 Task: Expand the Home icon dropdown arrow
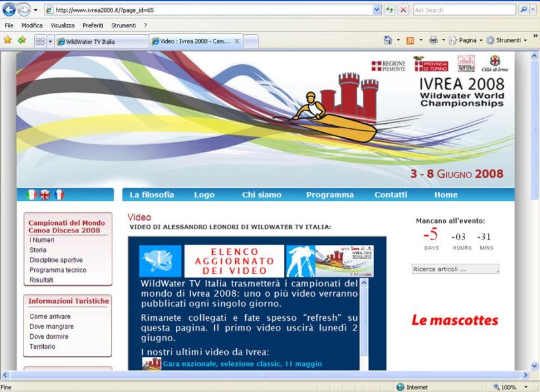click(398, 40)
